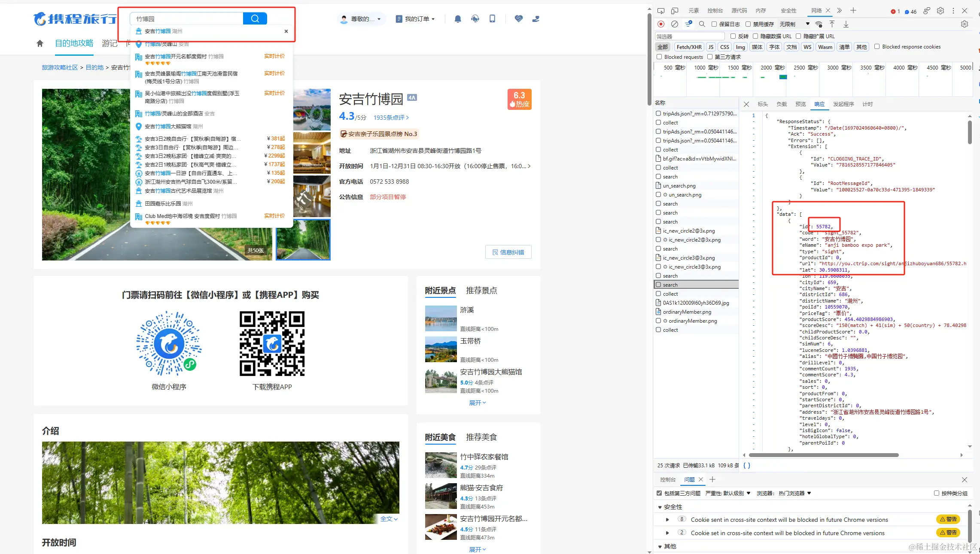Switch to the 预览 response tab
Image resolution: width=980 pixels, height=554 pixels.
[800, 104]
